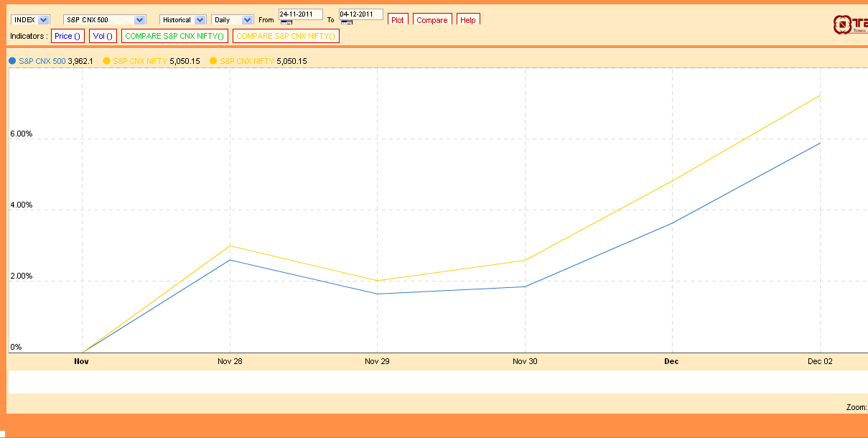The width and height of the screenshot is (868, 438).
Task: Click the Nov 28 axis label
Action: (230, 361)
